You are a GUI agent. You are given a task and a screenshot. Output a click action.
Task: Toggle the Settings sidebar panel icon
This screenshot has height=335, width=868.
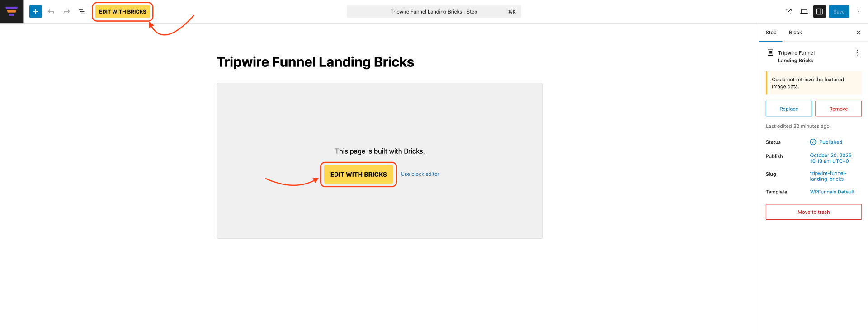(819, 12)
